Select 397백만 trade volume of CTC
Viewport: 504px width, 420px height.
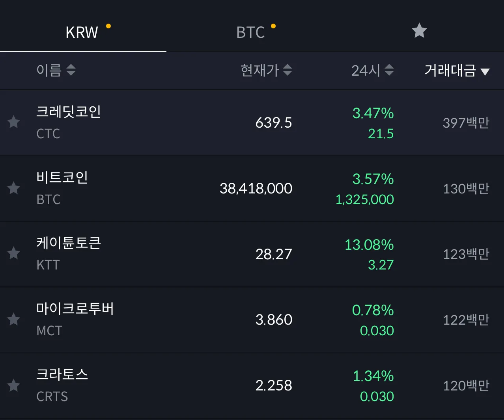(x=466, y=123)
